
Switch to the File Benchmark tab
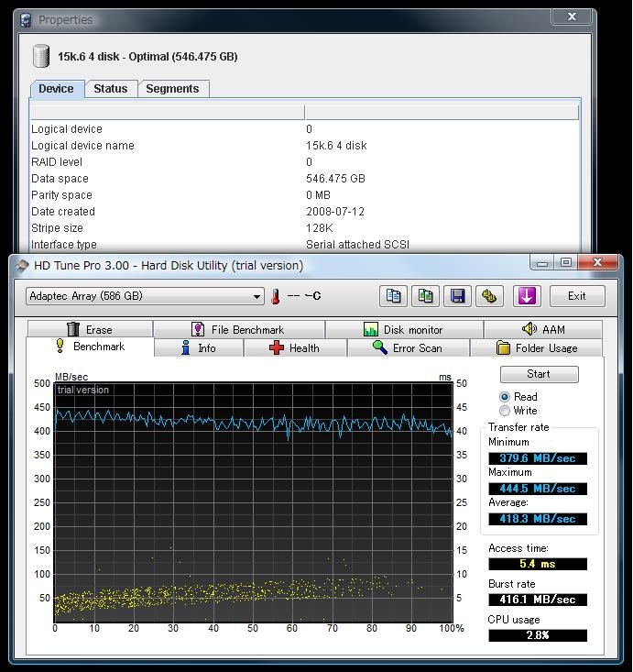238,329
